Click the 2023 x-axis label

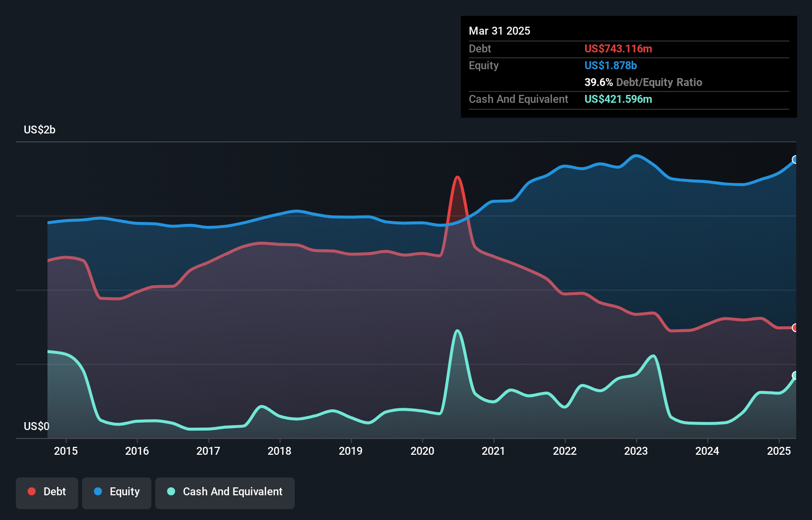click(636, 451)
